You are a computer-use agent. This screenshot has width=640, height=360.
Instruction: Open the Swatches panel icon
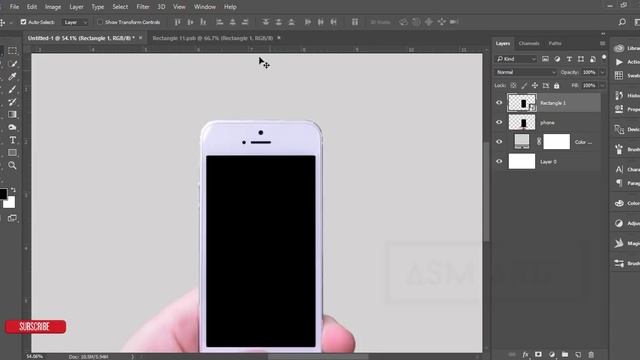click(x=619, y=76)
